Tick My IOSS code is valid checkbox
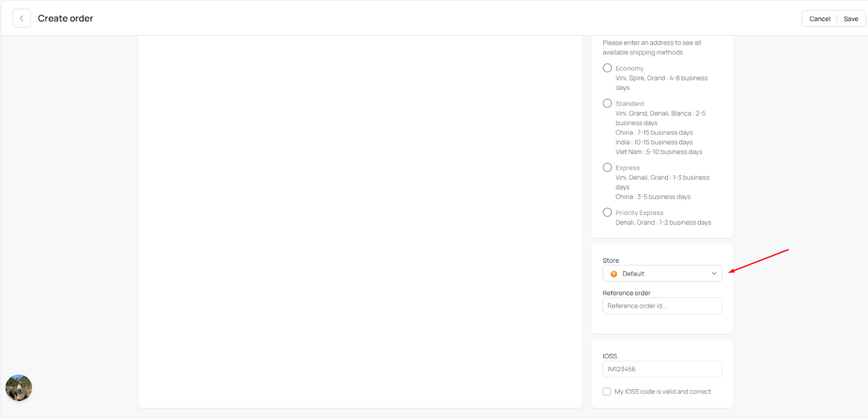 coord(607,391)
